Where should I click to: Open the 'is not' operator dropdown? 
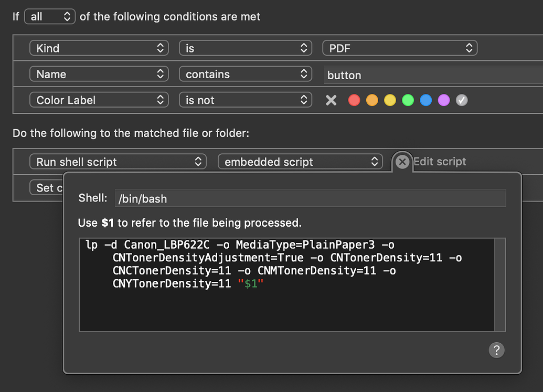point(245,100)
